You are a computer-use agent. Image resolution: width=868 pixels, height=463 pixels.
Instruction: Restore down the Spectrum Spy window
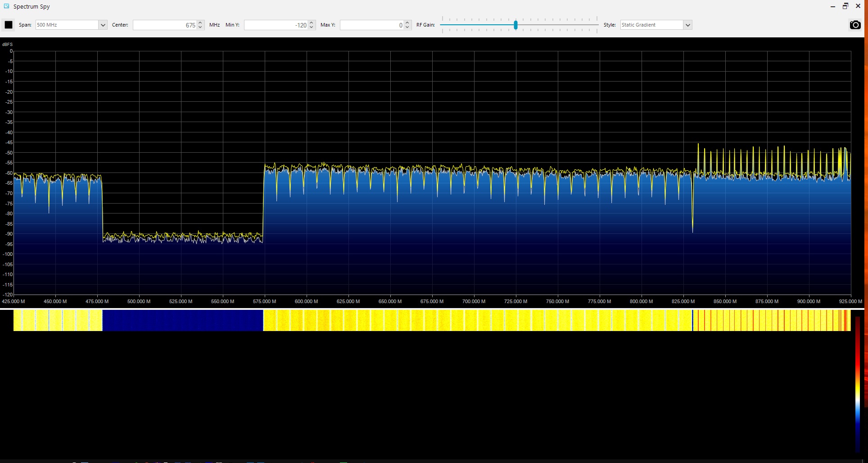(845, 6)
